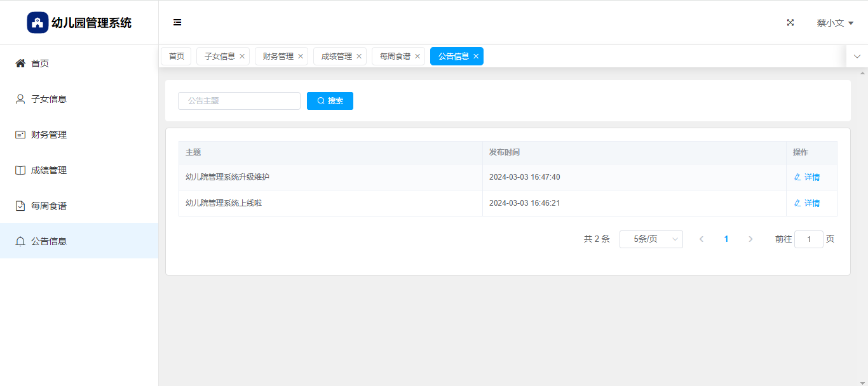This screenshot has height=386, width=868.
Task: Go to 财务管理 in the sidebar
Action: click(x=49, y=135)
